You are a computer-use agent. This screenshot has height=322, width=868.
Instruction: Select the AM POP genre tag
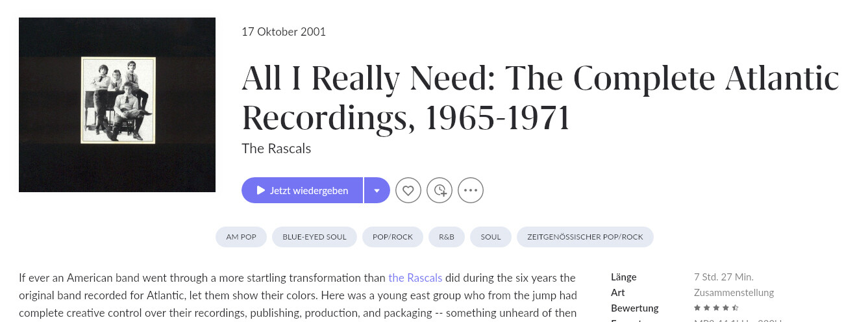click(241, 237)
